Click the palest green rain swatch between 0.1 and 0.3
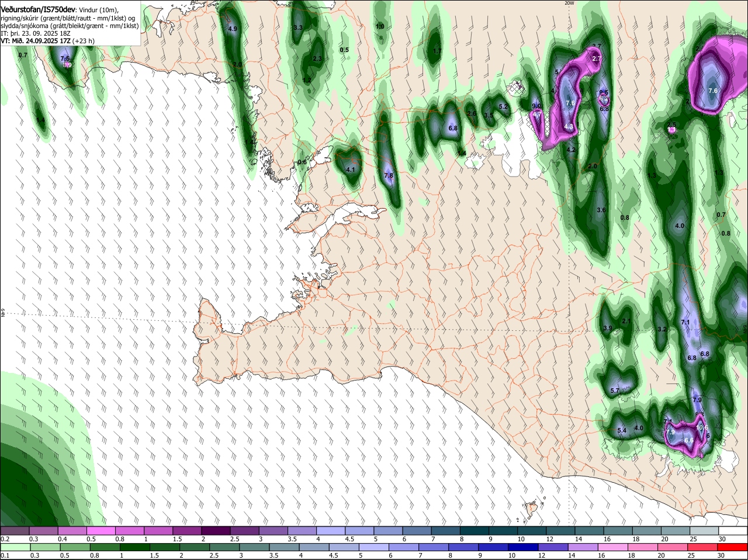Image resolution: width=748 pixels, height=560 pixels. [15, 547]
